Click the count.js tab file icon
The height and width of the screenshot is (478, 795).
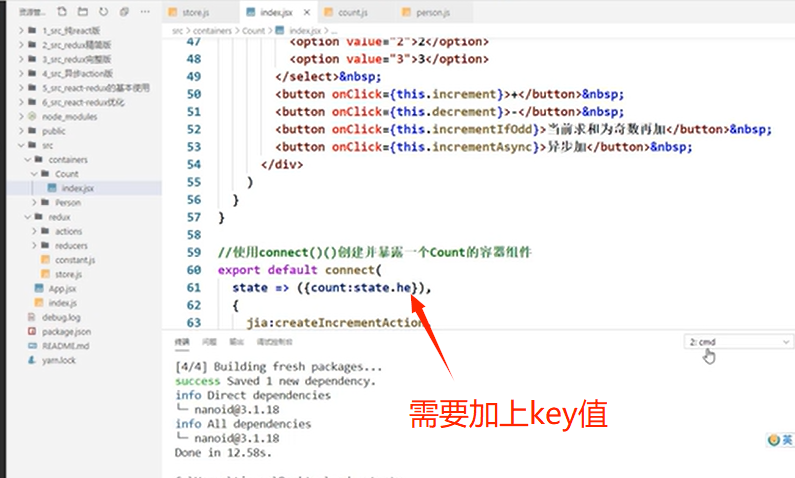[x=329, y=12]
